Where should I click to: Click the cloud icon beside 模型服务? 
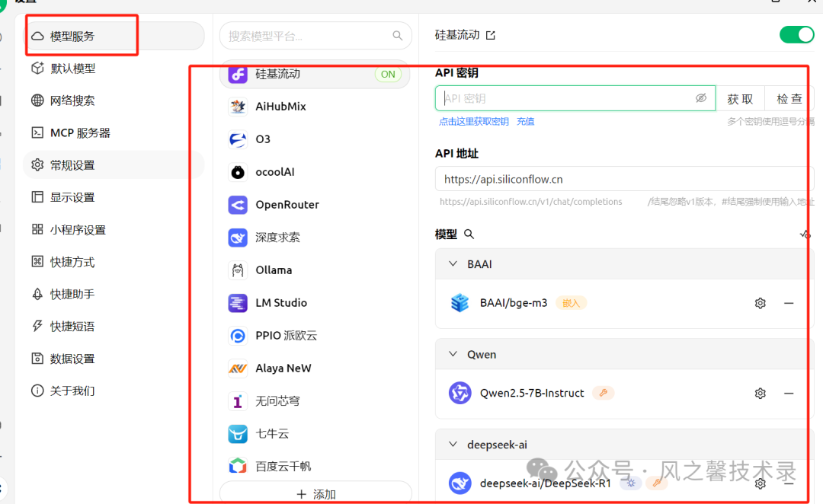pos(37,37)
